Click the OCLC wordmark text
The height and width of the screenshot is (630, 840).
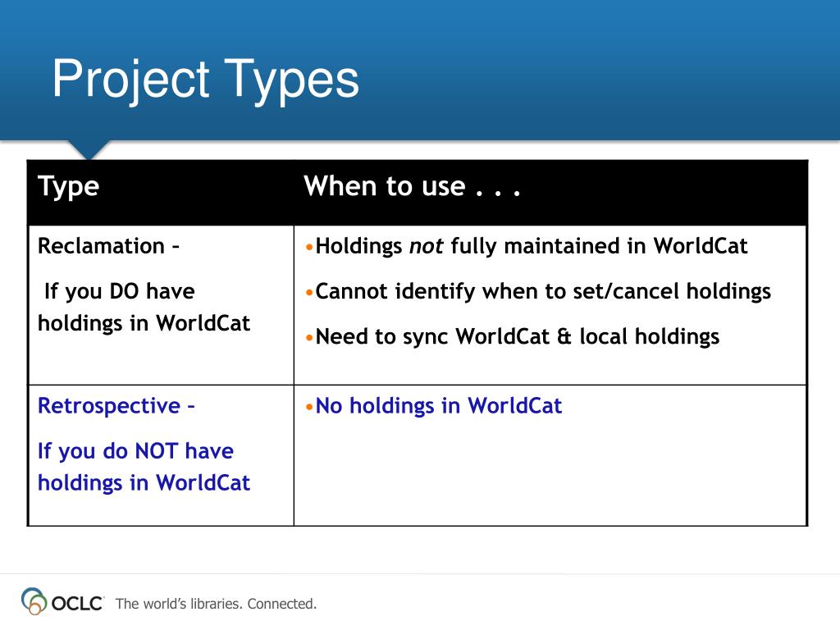76,603
